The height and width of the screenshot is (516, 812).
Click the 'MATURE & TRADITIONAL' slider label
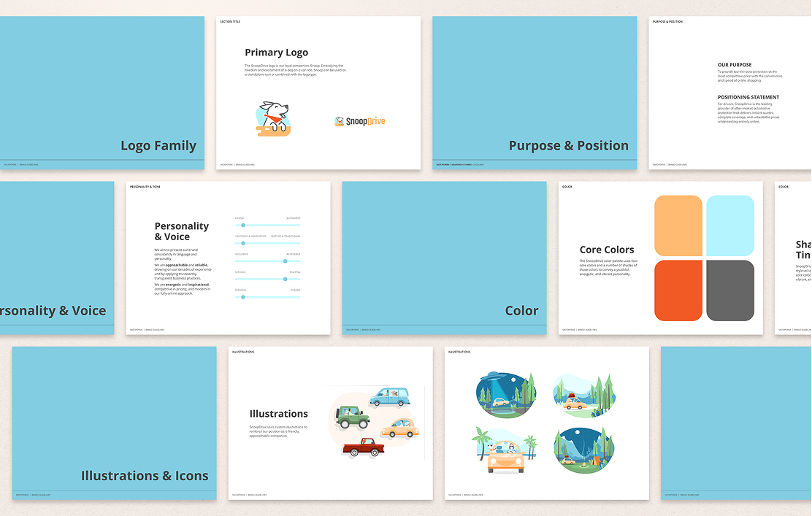(286, 236)
